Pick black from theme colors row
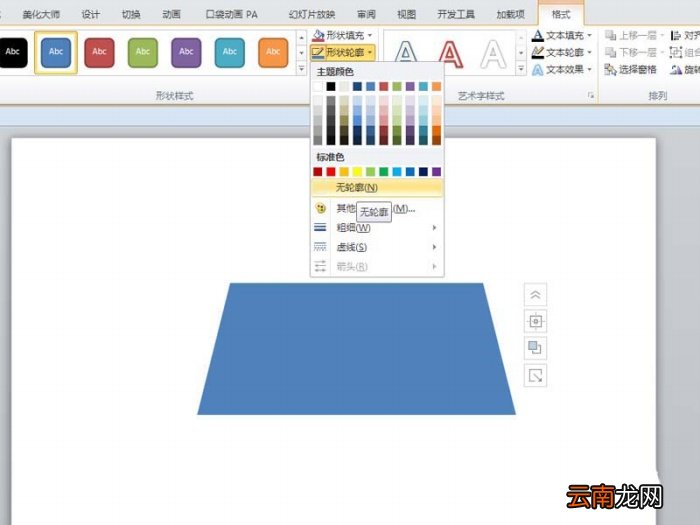 pyautogui.click(x=331, y=86)
